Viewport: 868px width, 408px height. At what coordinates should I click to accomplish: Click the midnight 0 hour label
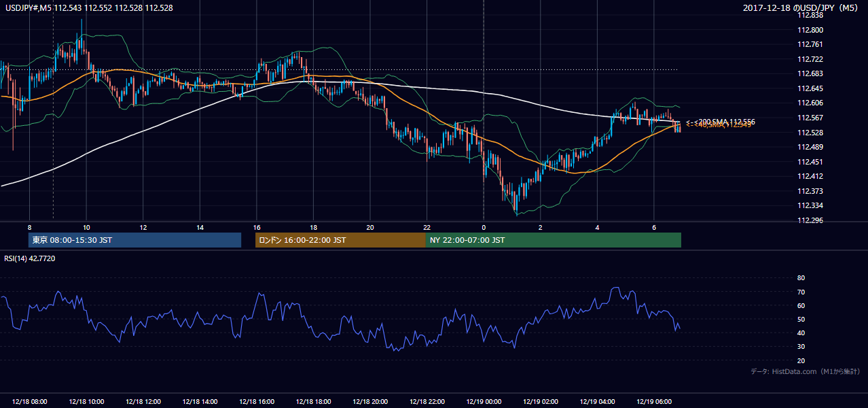[x=484, y=227]
